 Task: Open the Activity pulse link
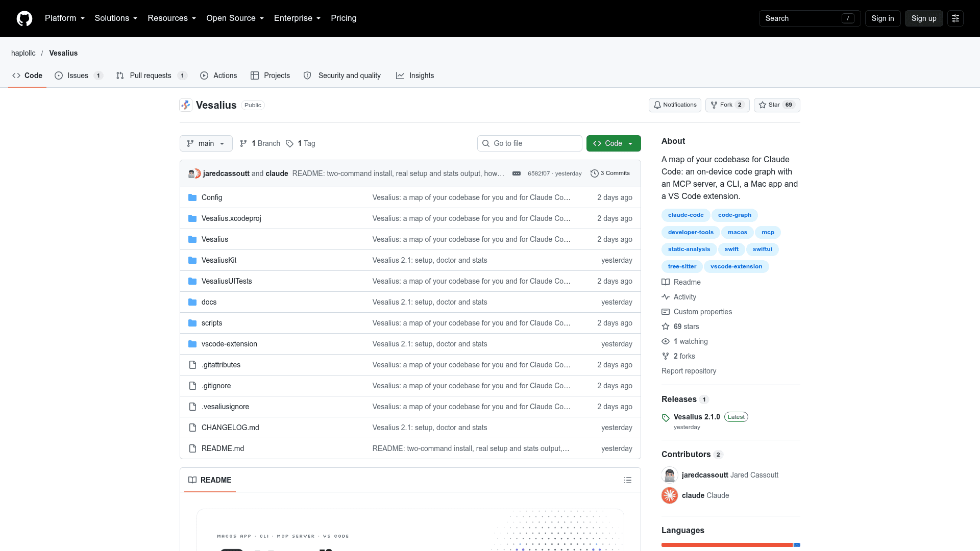coord(679,297)
